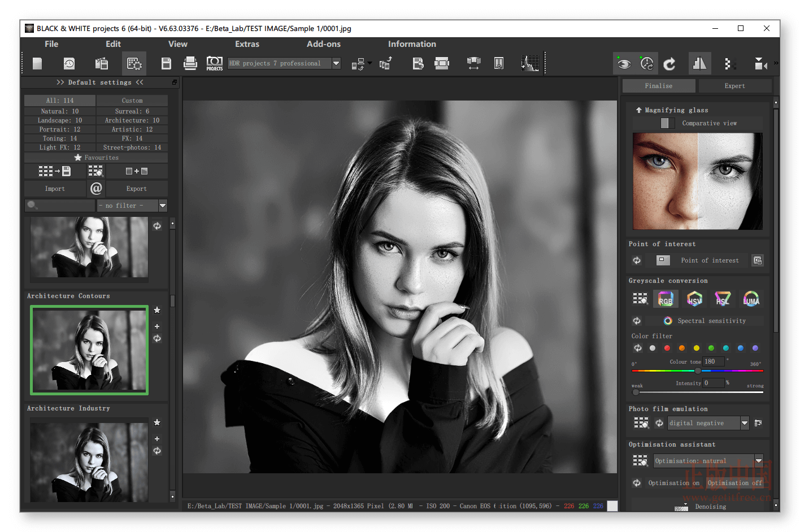Click the Import presets button
Image resolution: width=800 pixels, height=532 pixels.
point(55,189)
